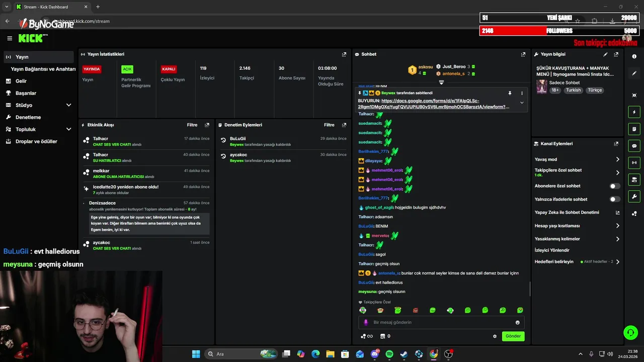
Task: Click the note document sidebar icon
Action: coord(634,129)
